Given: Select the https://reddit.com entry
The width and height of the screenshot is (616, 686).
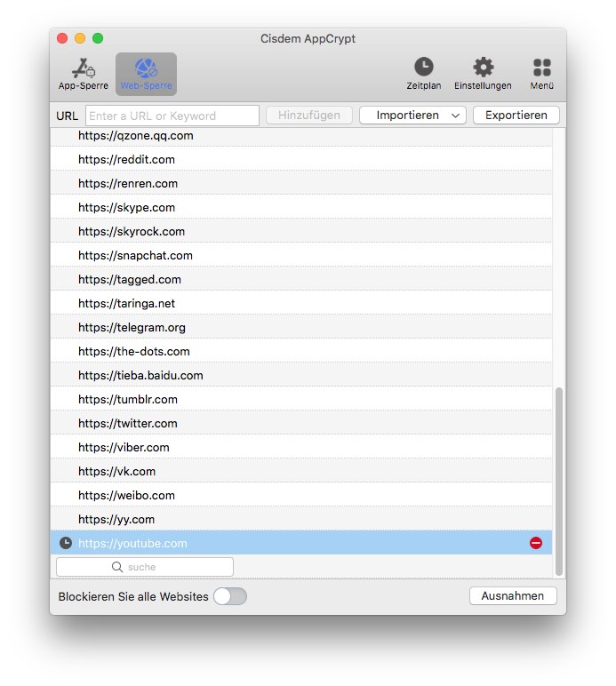Looking at the screenshot, I should [x=126, y=160].
